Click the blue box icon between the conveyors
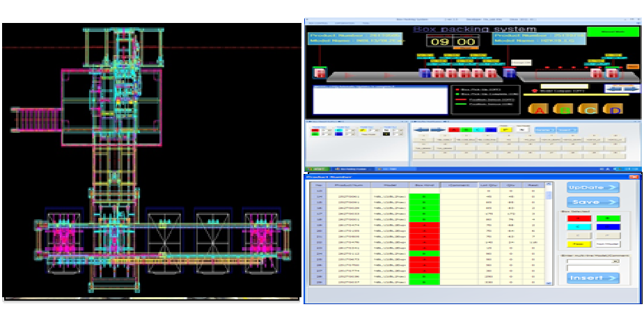Image resolution: width=644 pixels, height=316 pixels. 508,73
